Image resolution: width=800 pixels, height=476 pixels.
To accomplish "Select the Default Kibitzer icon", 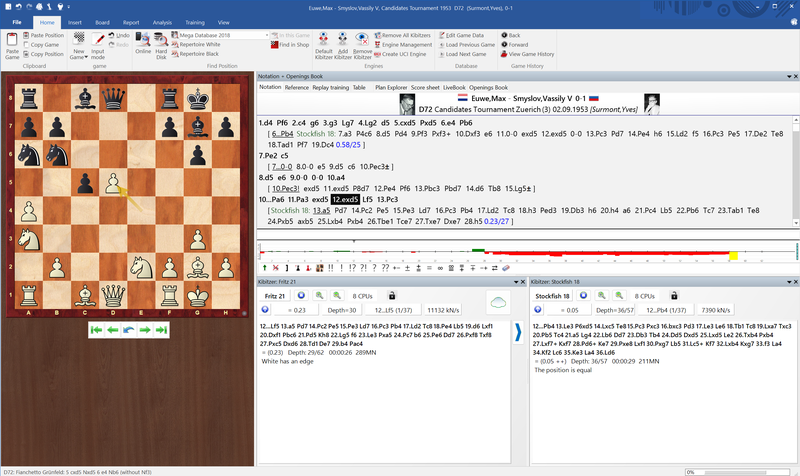I will (323, 39).
